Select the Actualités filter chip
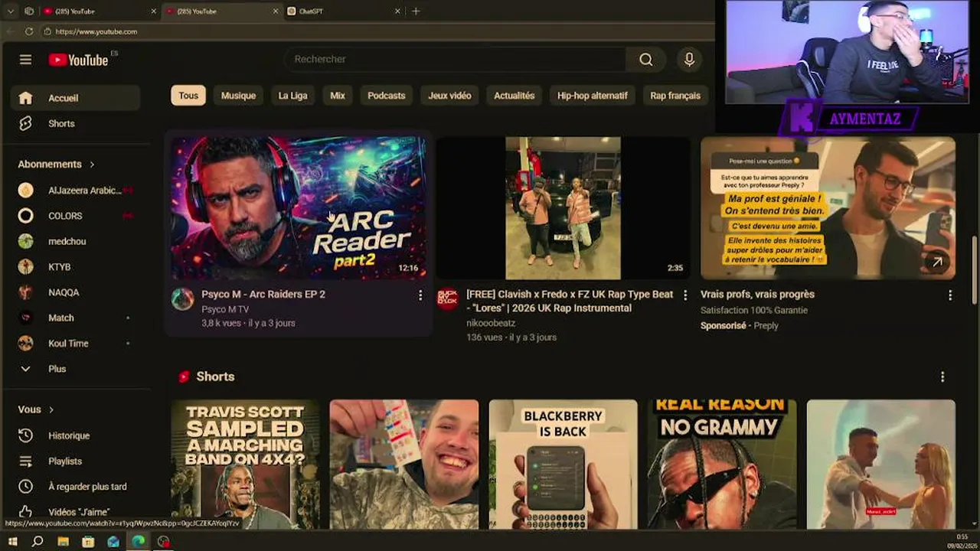 514,96
